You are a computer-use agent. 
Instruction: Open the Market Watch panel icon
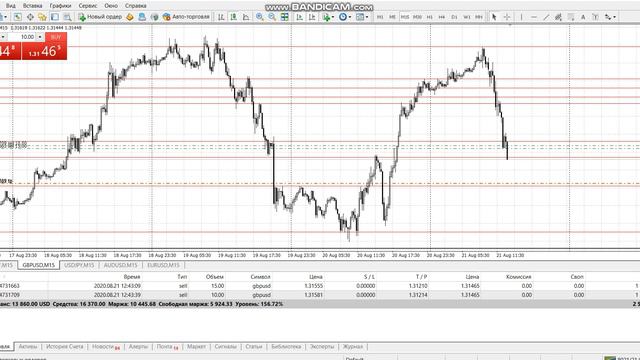18,17
